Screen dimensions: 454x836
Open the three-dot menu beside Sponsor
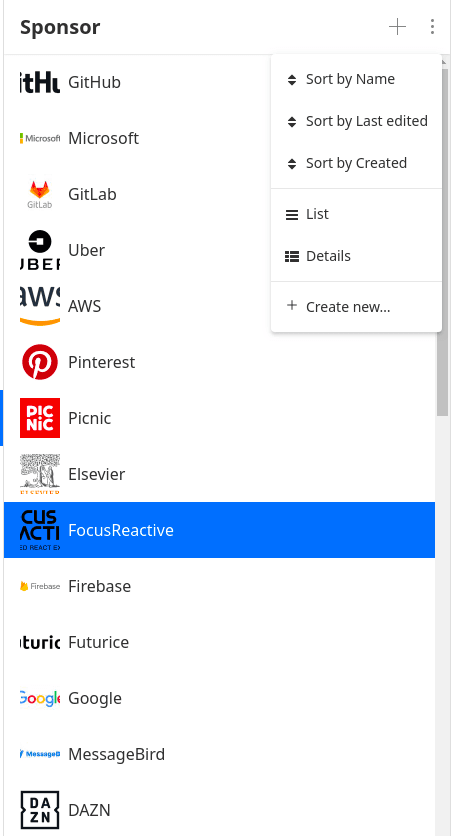click(432, 27)
